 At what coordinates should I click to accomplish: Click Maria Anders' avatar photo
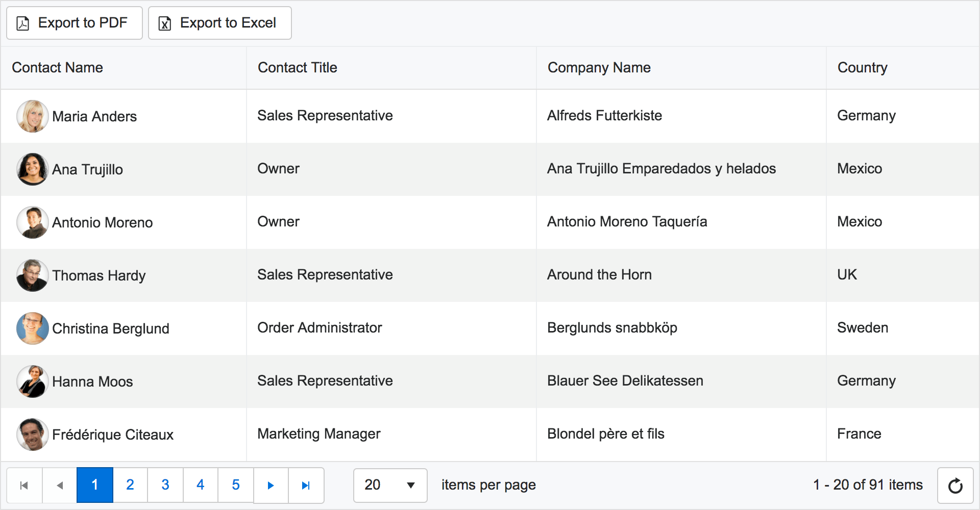point(33,116)
